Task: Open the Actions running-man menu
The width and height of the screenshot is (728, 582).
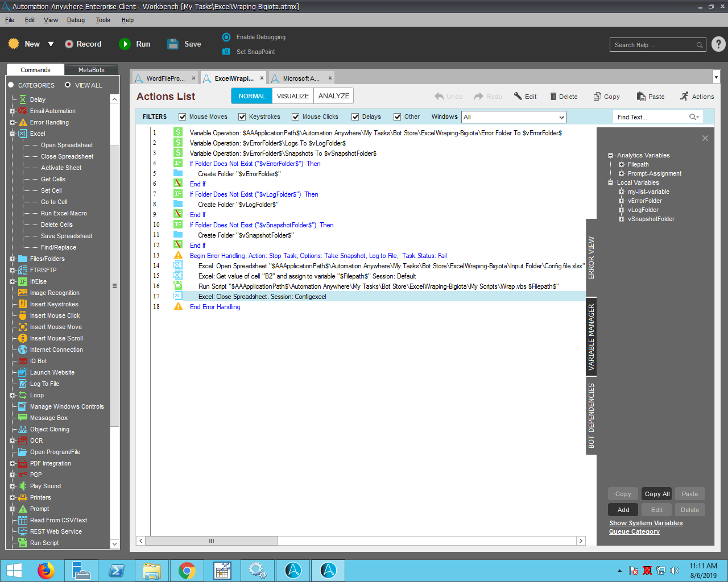Action: click(684, 97)
